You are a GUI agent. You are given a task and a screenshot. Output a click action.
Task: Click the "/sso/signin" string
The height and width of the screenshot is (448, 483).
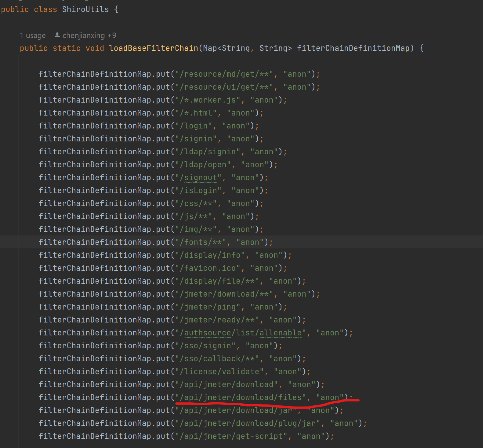point(205,346)
